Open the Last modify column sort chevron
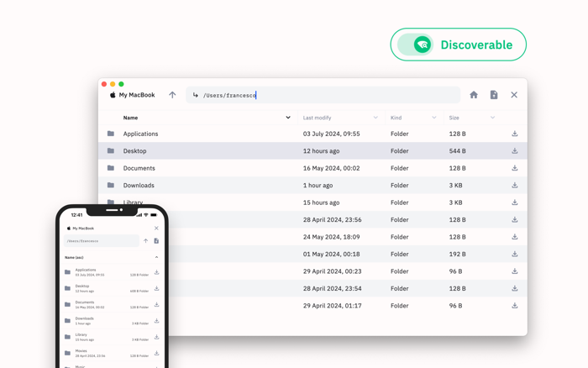 pyautogui.click(x=375, y=118)
